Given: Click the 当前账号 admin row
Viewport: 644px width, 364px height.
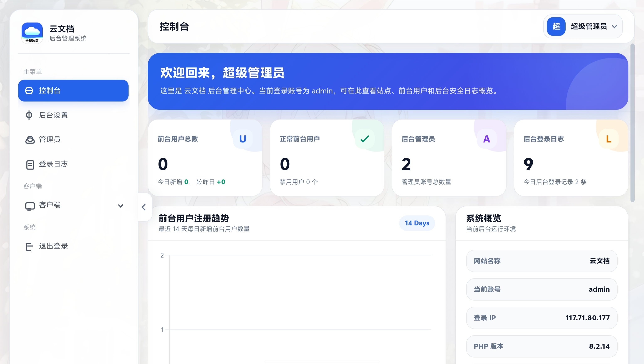Looking at the screenshot, I should coord(542,289).
